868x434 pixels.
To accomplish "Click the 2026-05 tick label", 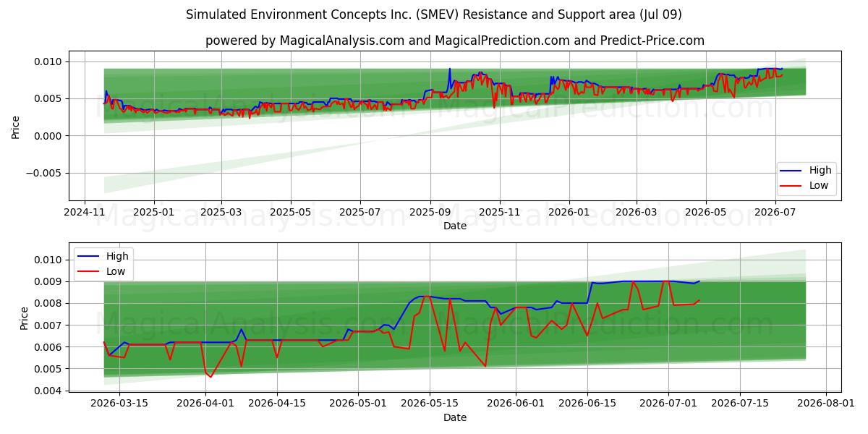I will (705, 211).
